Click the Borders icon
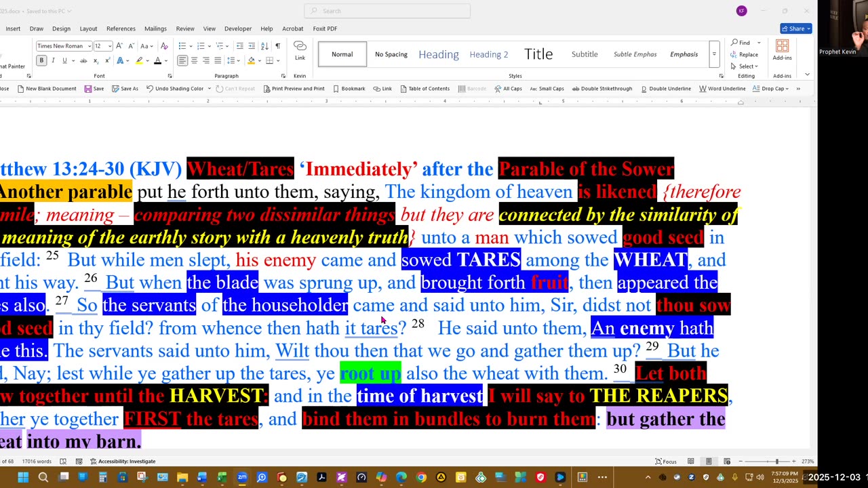868x488 pixels. click(x=269, y=60)
